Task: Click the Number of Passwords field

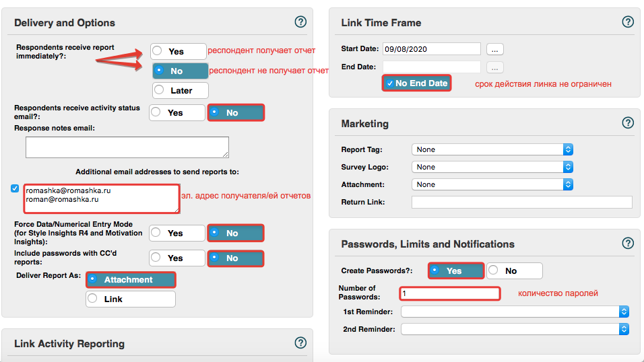Action: pos(450,293)
